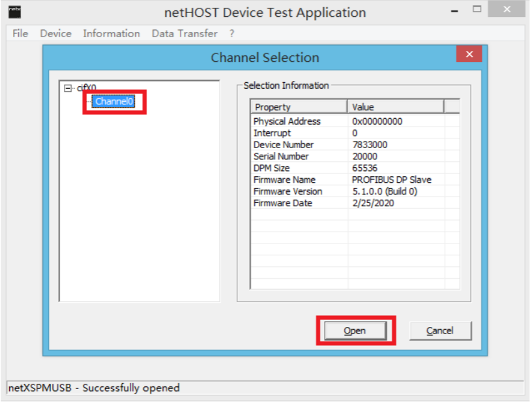Click the Value column header
This screenshot has width=532, height=404.
coord(396,107)
